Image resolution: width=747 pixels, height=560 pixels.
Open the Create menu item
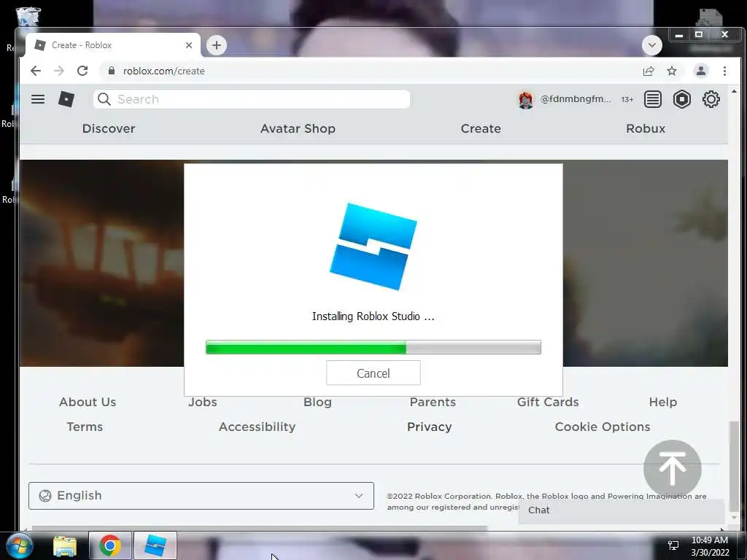click(x=481, y=128)
